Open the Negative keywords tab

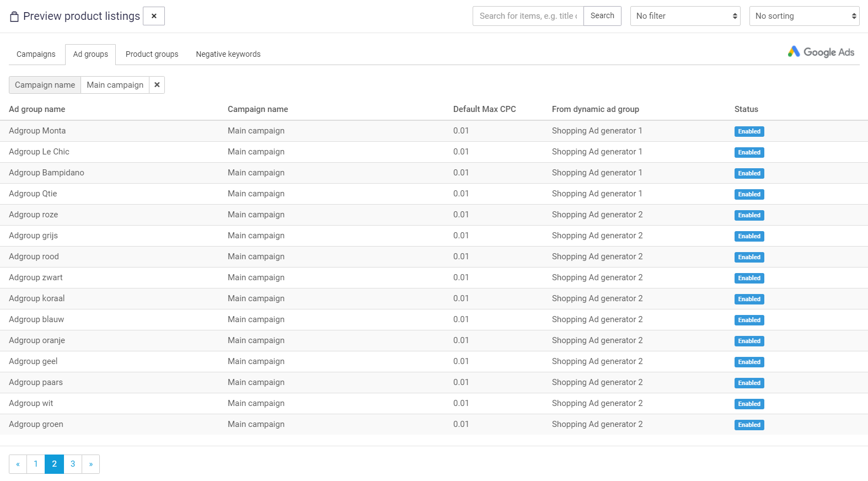click(228, 54)
